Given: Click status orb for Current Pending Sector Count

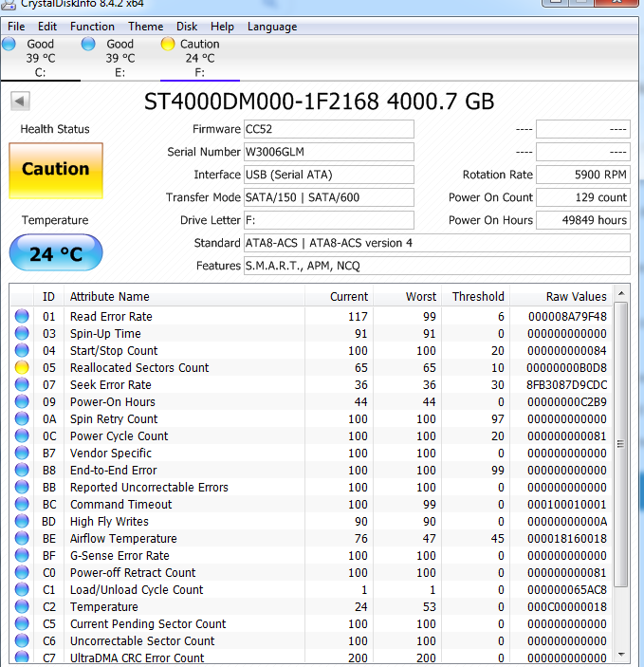Looking at the screenshot, I should 22,623.
